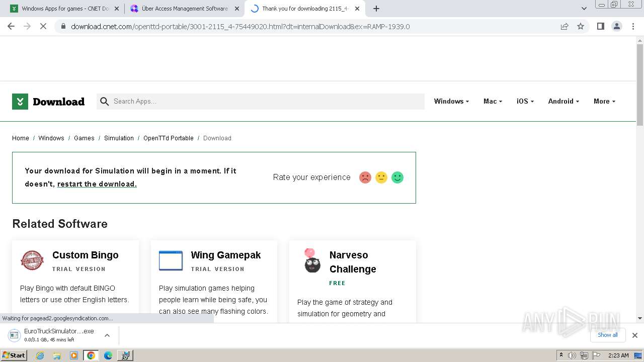Screen dimensions: 644x362
Task: Expand the iOS menu dropdown
Action: coord(525,101)
